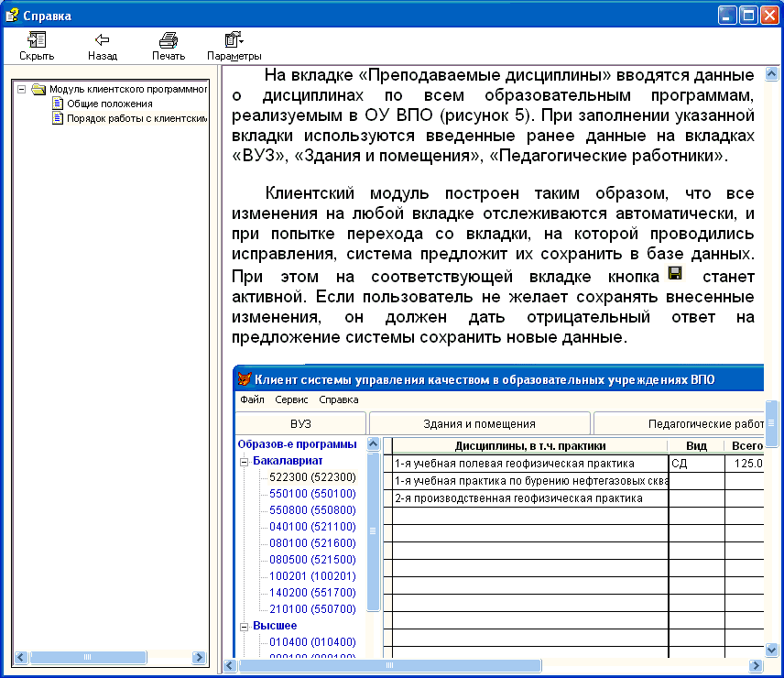Screen dimensions: 784x678
Task: Select program 010400 (010400)
Action: coord(312,642)
